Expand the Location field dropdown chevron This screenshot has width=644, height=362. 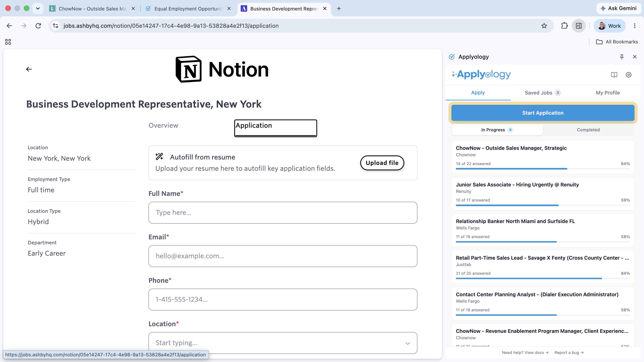(x=408, y=343)
